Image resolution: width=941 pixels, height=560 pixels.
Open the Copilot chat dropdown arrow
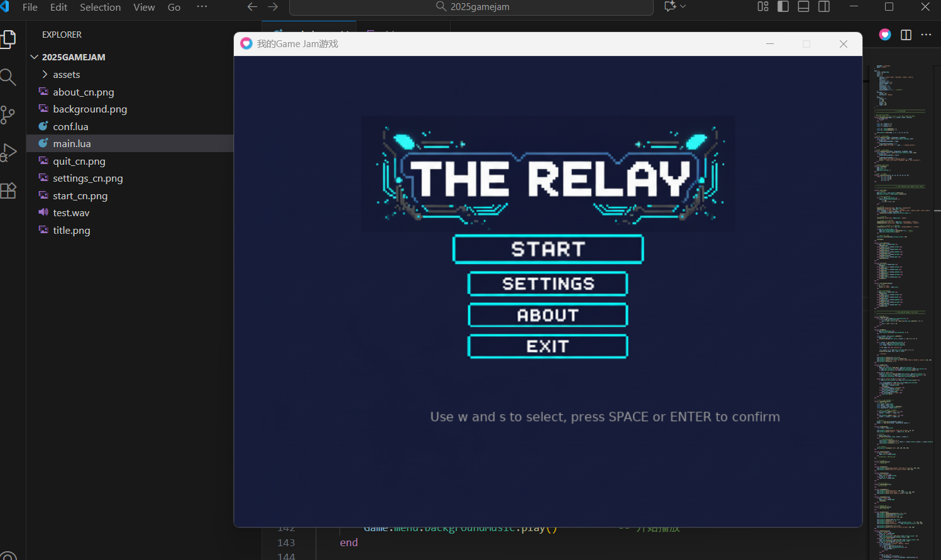[683, 7]
